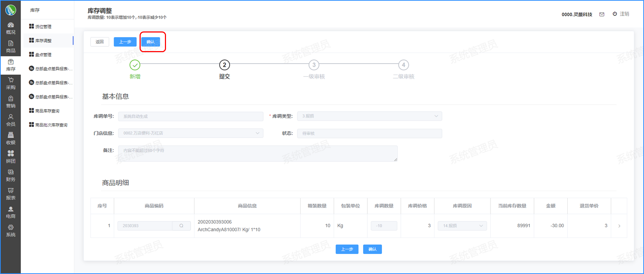This screenshot has height=274, width=644.
Task: Click the green leaf application logo
Action: tap(11, 10)
